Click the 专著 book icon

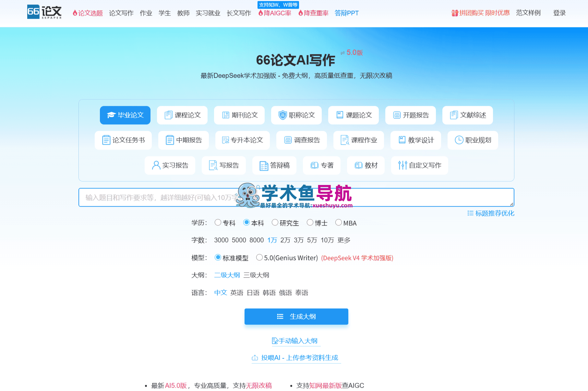[315, 165]
